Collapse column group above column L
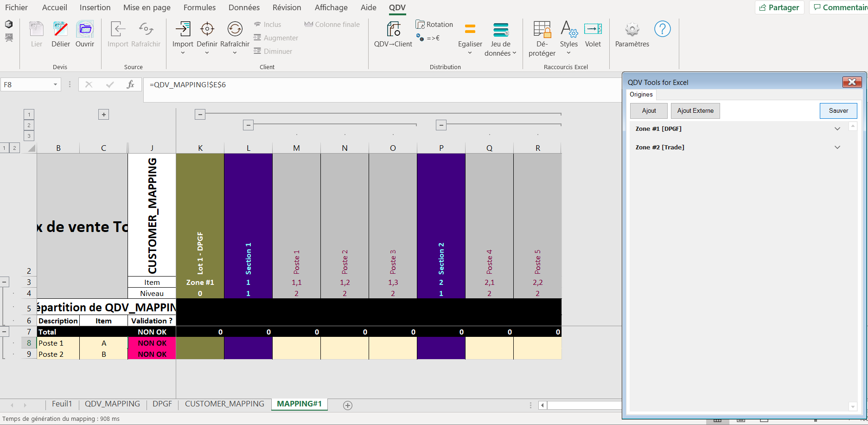The width and height of the screenshot is (868, 425). (x=248, y=125)
